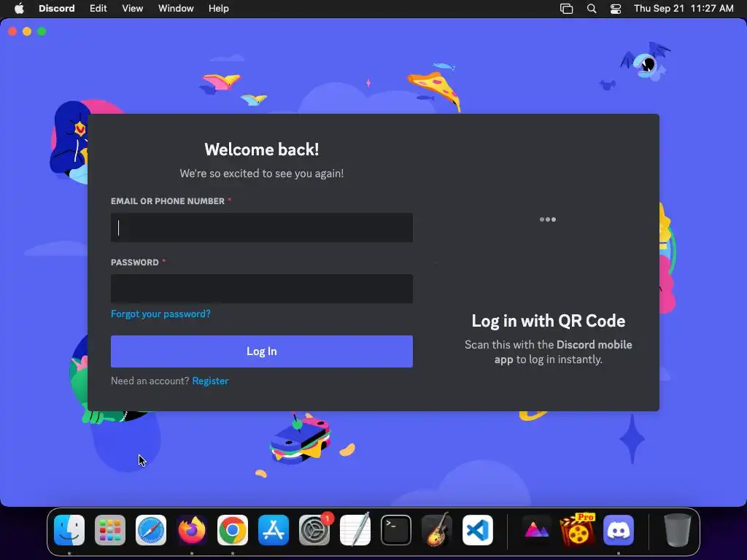Launch Visual Studio Code from dock

478,530
